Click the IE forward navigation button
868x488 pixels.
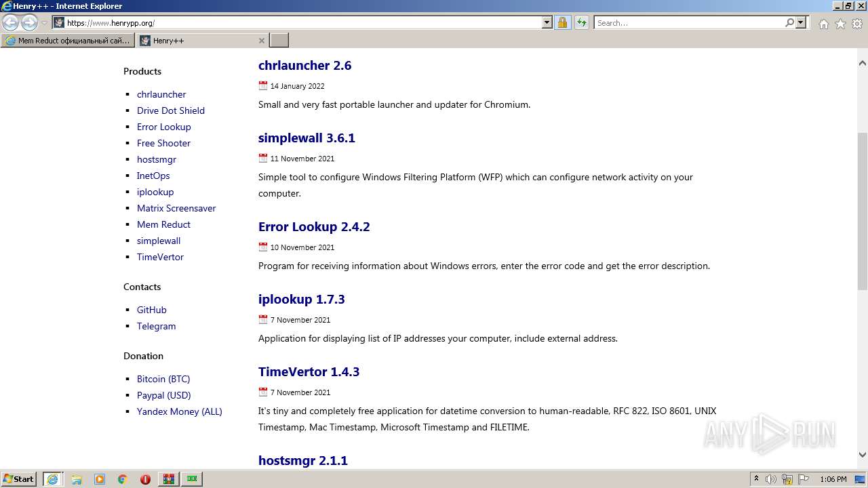(x=29, y=23)
